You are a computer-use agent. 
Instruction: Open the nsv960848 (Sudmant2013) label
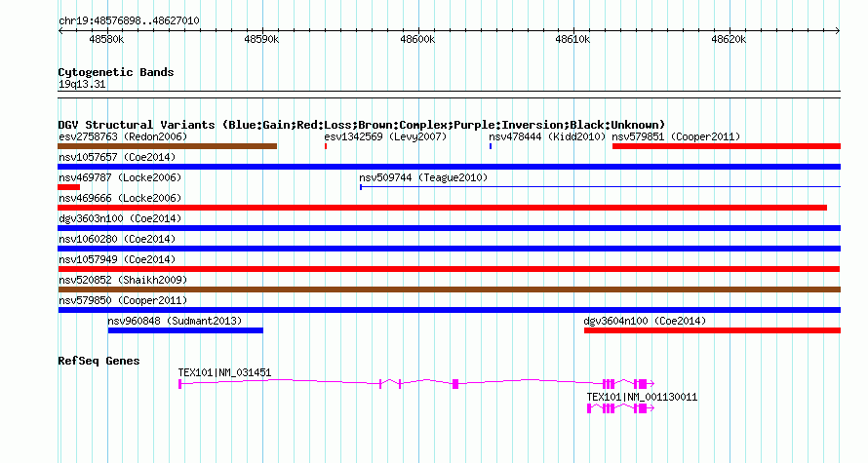pos(175,321)
